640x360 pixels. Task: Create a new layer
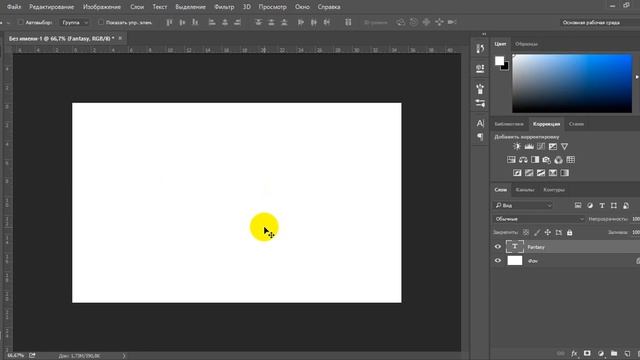pyautogui.click(x=627, y=353)
